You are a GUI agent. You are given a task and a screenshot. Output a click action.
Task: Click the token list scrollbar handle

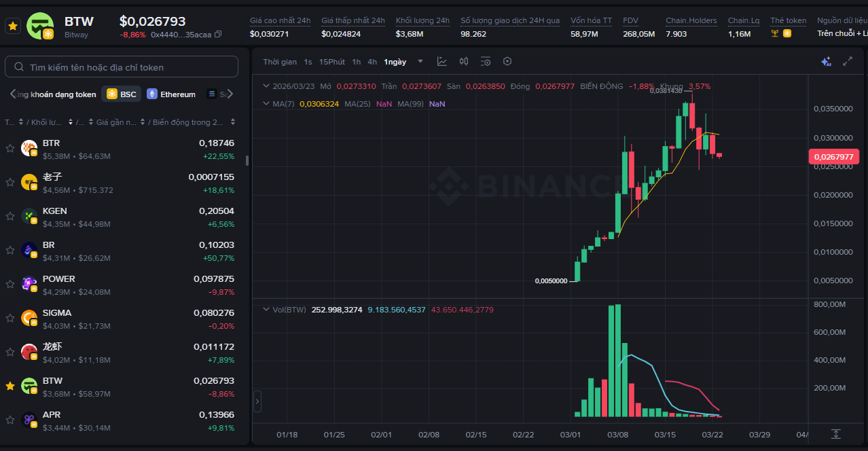coord(247,160)
